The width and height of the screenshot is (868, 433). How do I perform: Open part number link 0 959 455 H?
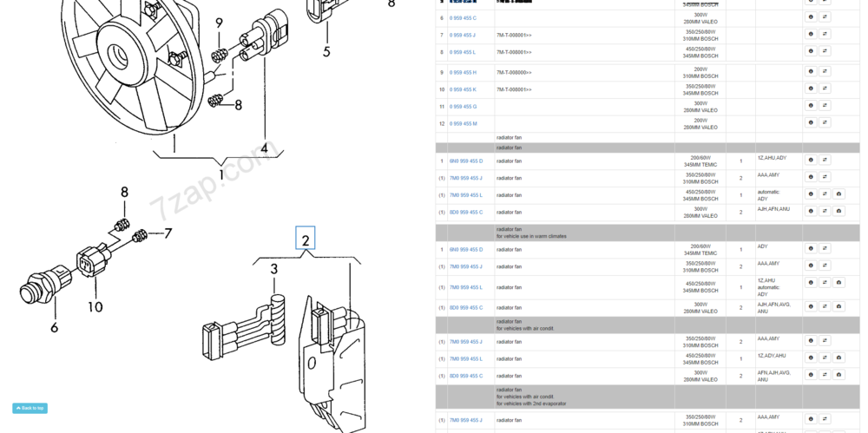463,73
